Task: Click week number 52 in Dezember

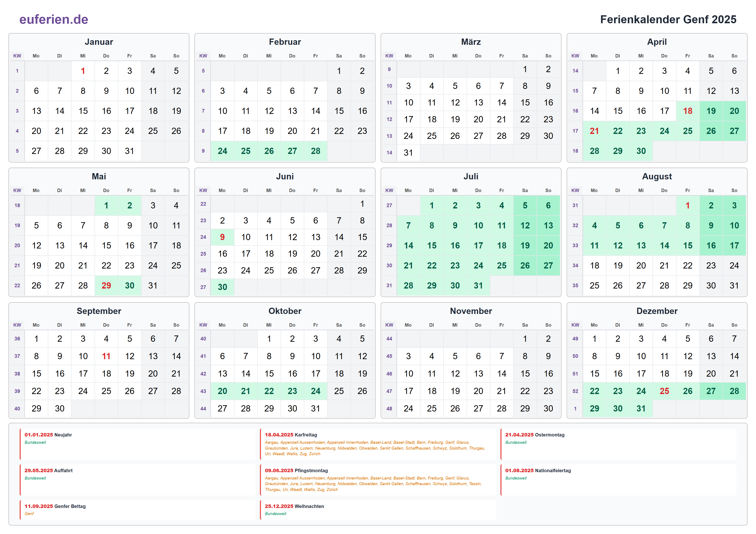Action: [575, 391]
